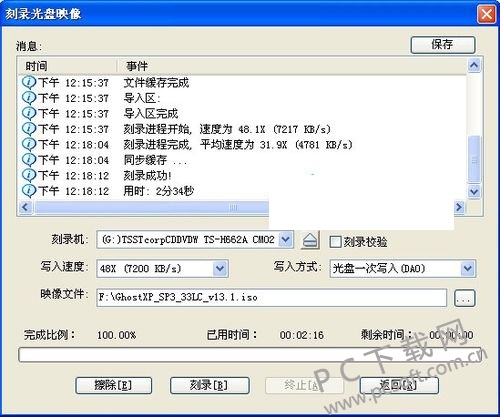The width and height of the screenshot is (500, 417).
Task: Select the 刻录成功! message text
Action: click(147, 176)
